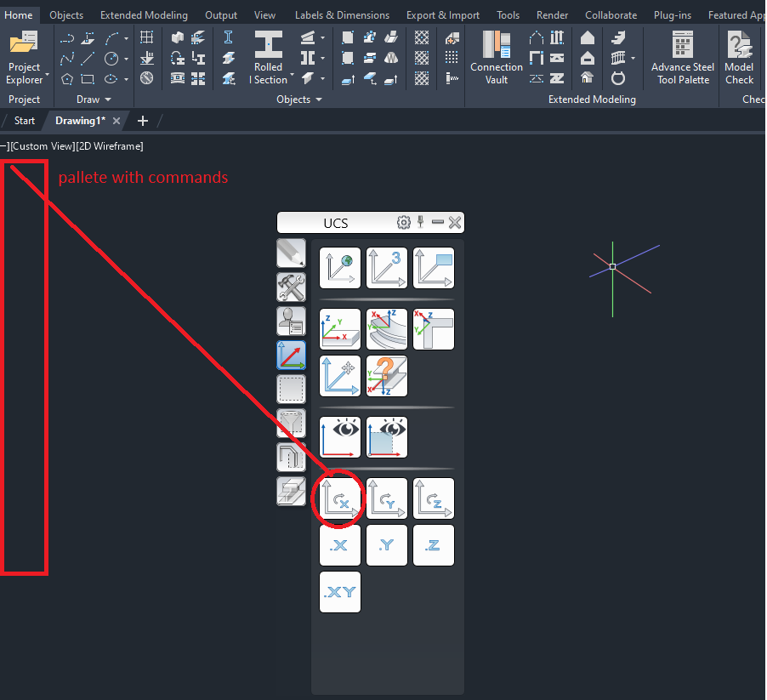Click the circled Rotate UCS around X icon
This screenshot has width=767, height=700.
338,498
